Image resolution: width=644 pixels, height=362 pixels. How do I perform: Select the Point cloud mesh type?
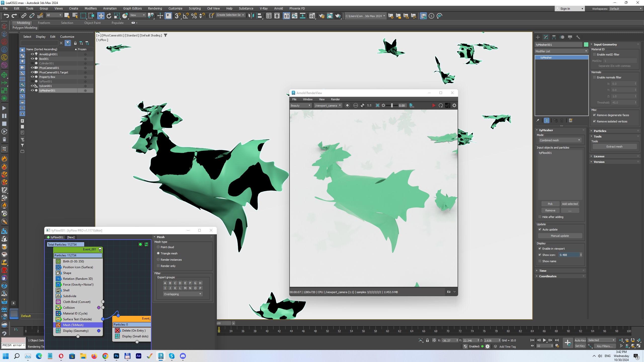[x=158, y=247]
